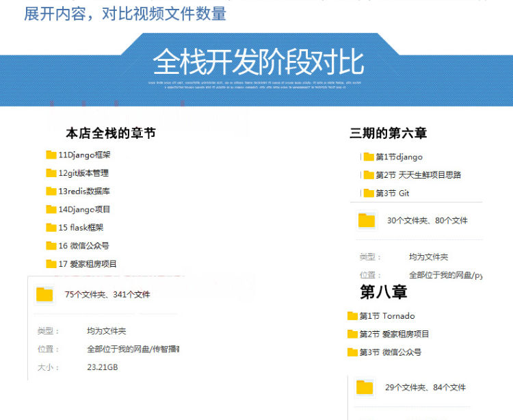
Task: Click the folder icon beside 15 flask框架
Action: tap(51, 227)
